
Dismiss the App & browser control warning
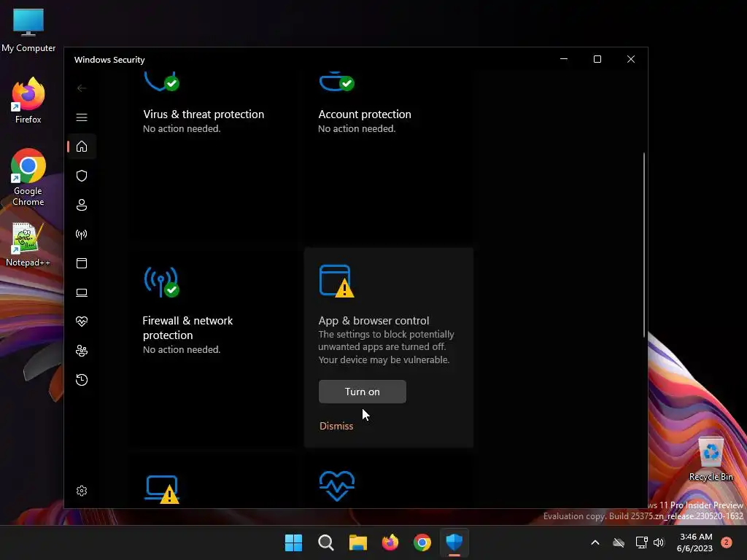336,426
